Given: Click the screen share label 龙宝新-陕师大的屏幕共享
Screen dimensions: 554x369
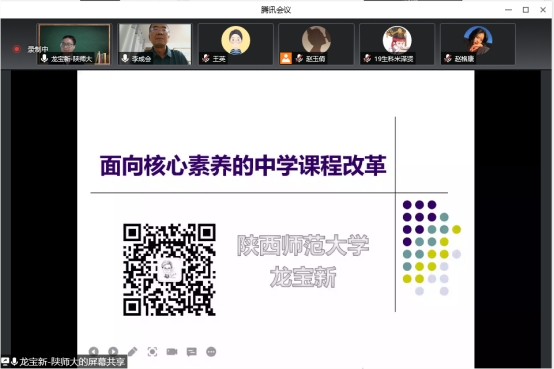Looking at the screenshot, I should click(x=72, y=362).
